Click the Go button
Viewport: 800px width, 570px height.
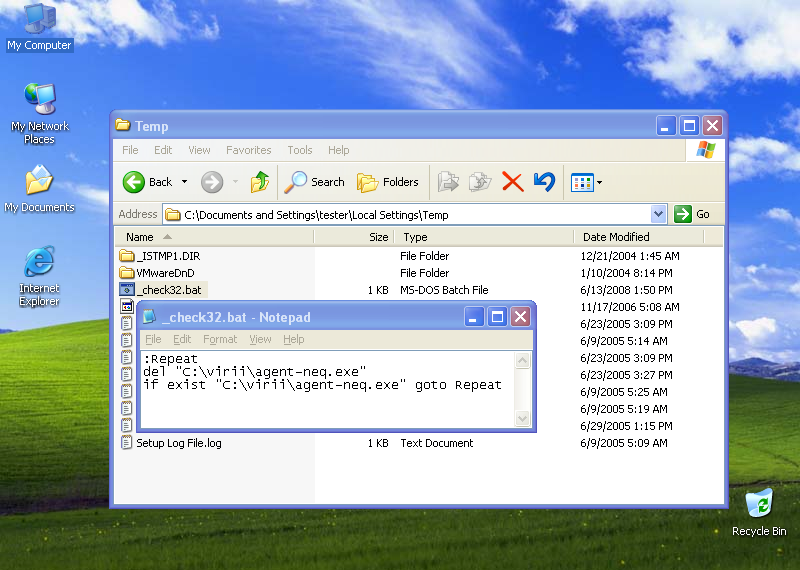[692, 214]
